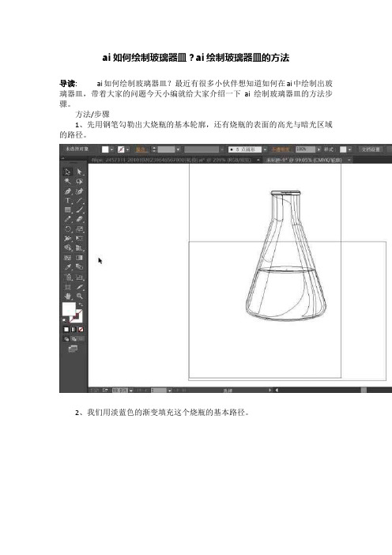Screen dimensions: 392x555
Task: Choose the Eraser tool
Action: 79,220
